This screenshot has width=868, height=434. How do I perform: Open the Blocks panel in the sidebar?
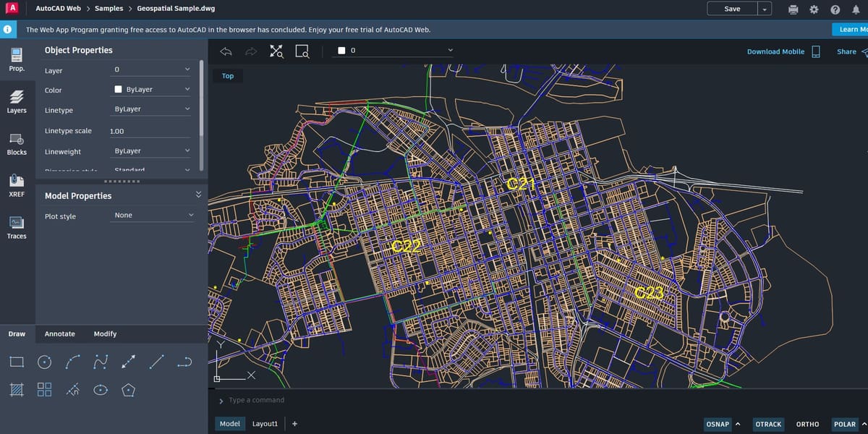(x=17, y=143)
